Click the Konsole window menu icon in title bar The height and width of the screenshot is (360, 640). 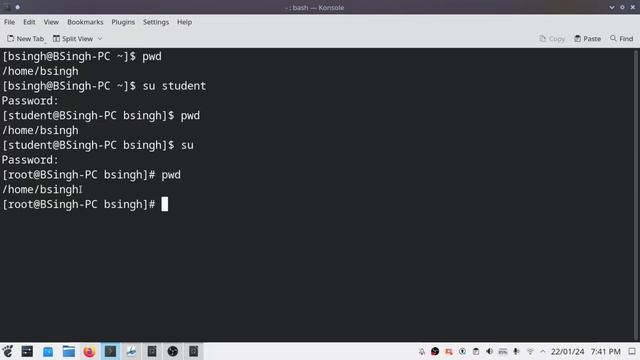[x=7, y=7]
